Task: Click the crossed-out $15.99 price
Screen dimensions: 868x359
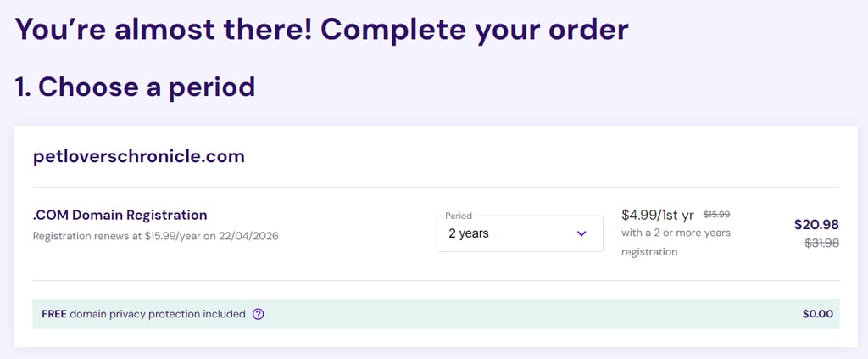Action: pos(716,214)
